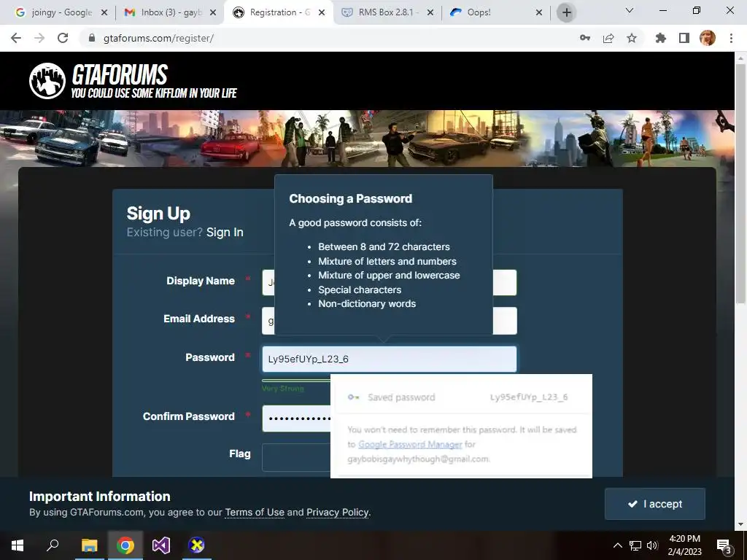Click the Display Name field

(390, 282)
